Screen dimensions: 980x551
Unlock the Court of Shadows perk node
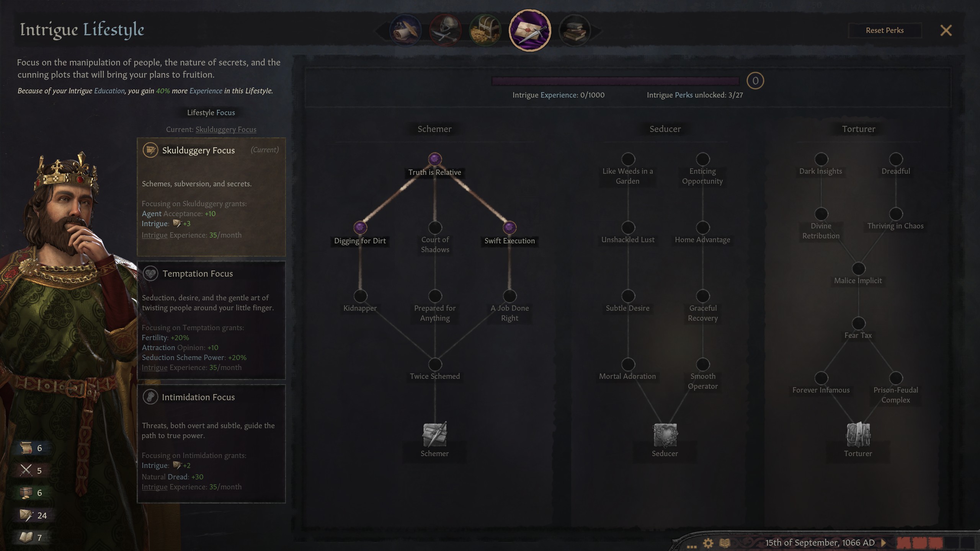pos(435,228)
